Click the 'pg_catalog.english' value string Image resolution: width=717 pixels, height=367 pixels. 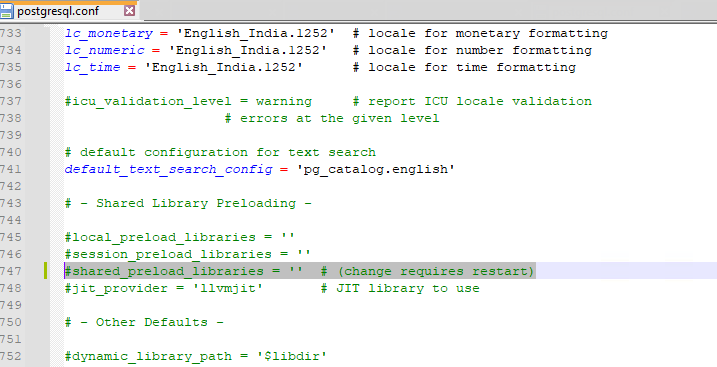click(x=376, y=170)
